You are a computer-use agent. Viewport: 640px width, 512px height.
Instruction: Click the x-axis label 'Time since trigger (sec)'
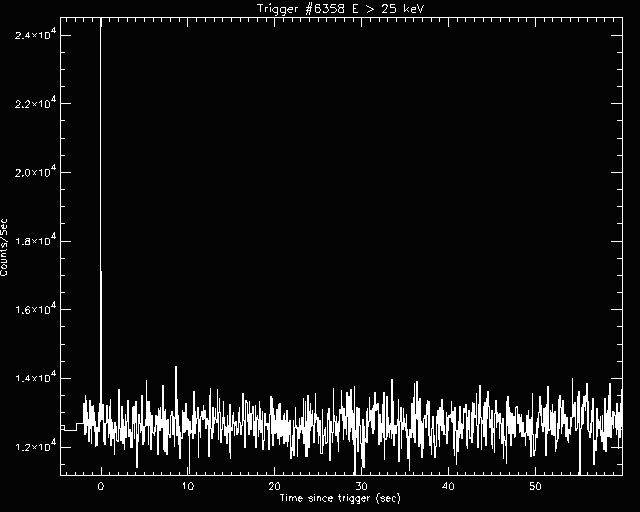tap(340, 498)
